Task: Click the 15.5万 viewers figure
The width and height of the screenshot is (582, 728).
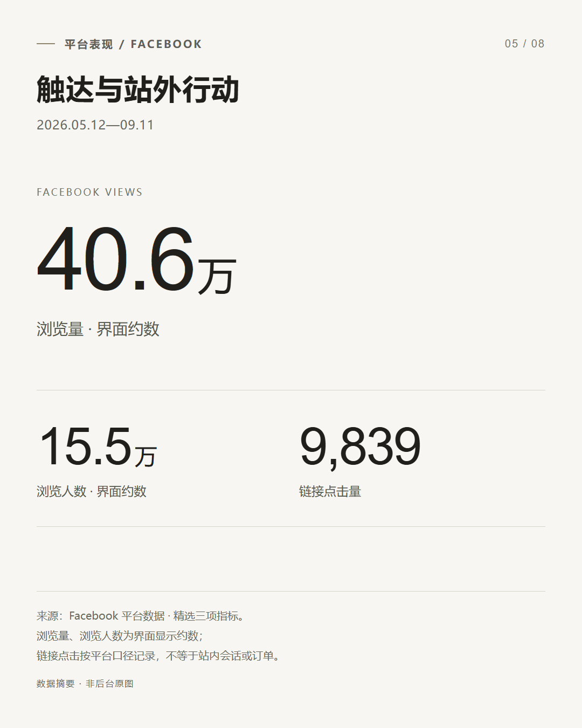Action: 98,447
